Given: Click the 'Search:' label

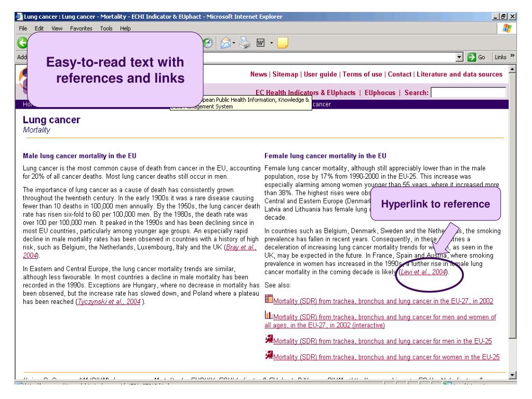Looking at the screenshot, I should pos(417,92).
